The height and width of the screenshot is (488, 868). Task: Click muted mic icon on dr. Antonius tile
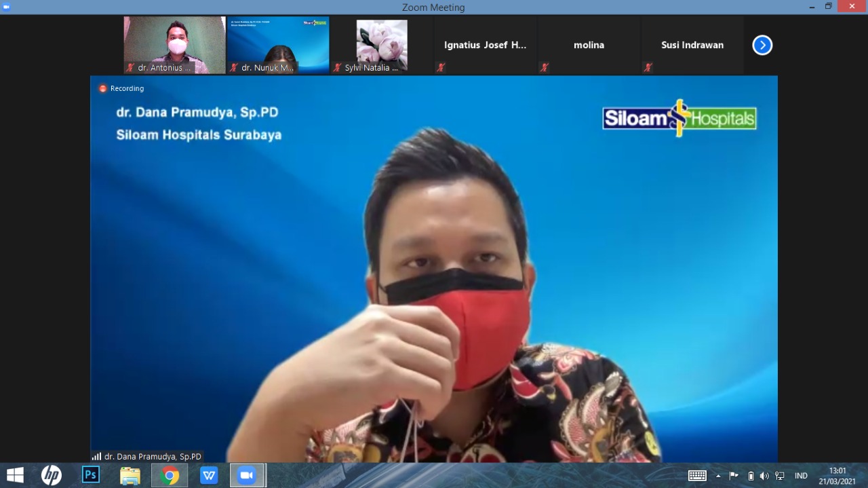[x=130, y=68]
